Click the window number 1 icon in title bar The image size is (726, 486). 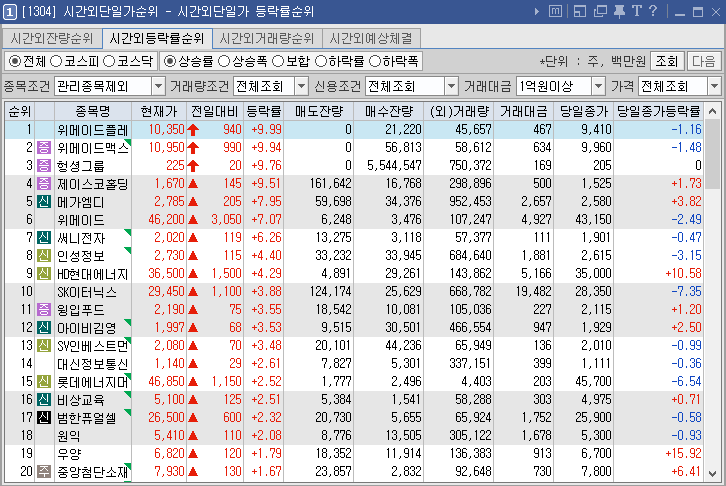point(10,12)
